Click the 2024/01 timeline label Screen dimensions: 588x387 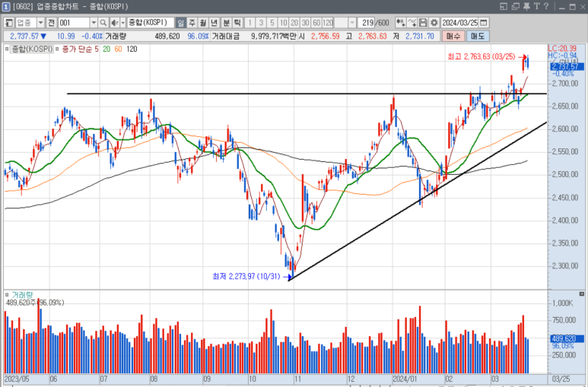[x=405, y=379]
